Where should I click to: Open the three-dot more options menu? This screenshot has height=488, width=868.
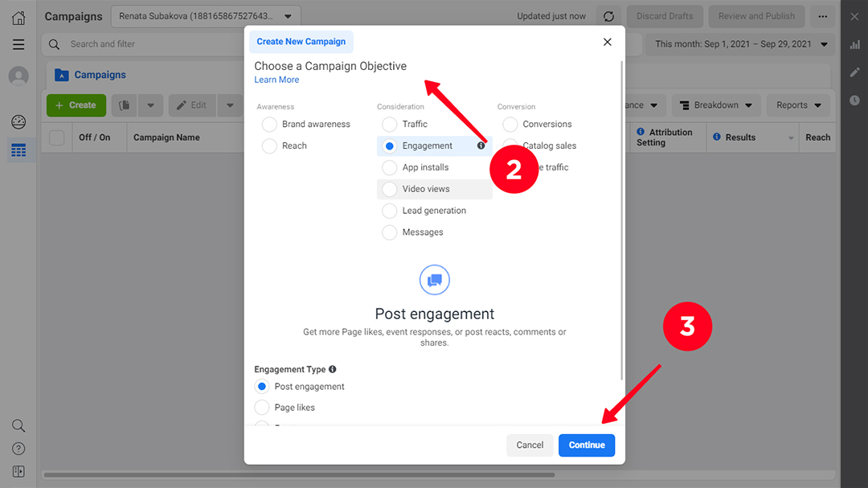click(x=823, y=17)
